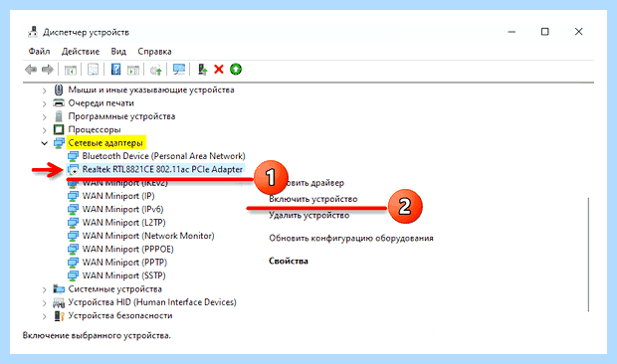
Task: Select the chip icon of Процессоры
Action: coord(59,129)
